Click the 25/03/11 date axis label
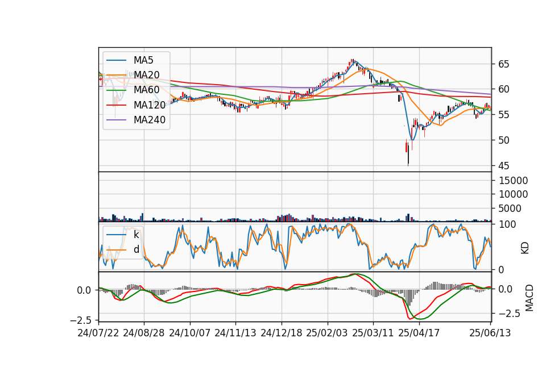This screenshot has height=392, width=546. pos(373,333)
